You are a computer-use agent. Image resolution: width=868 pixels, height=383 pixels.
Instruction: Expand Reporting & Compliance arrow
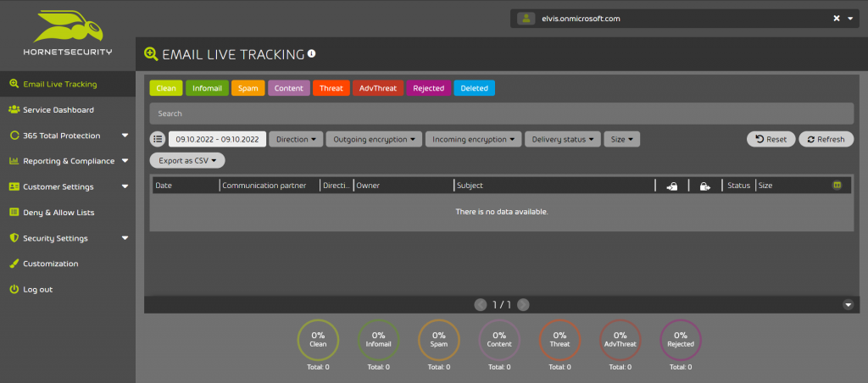coord(125,160)
